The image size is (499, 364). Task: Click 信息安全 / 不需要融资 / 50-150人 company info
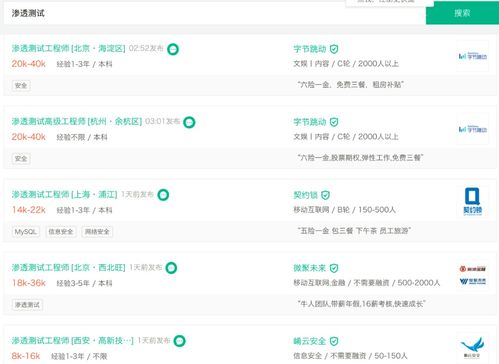350,356
